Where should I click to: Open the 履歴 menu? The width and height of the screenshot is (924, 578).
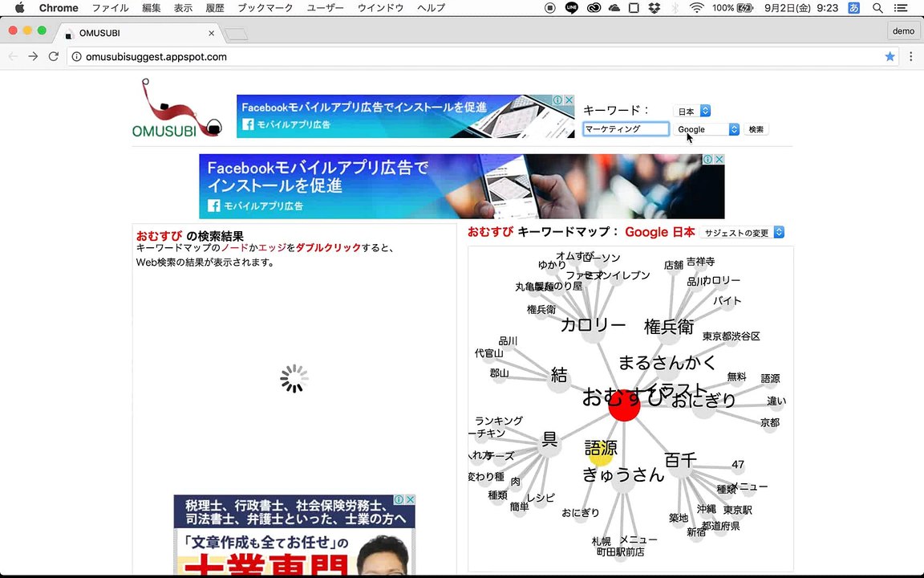coord(214,8)
